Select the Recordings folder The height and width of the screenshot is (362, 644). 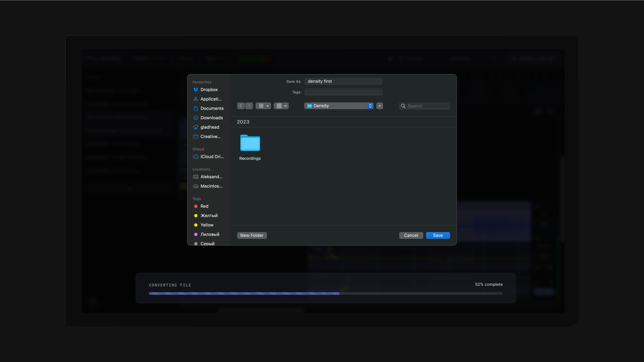point(250,147)
